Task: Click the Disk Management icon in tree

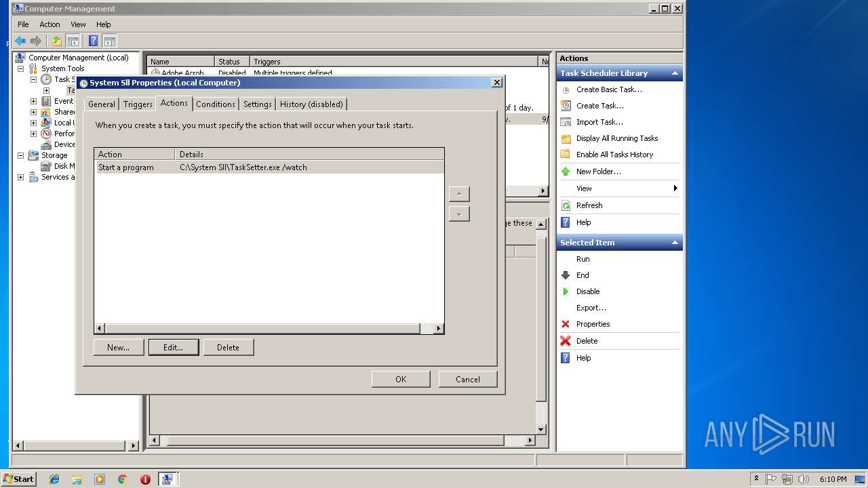Action: pos(46,166)
